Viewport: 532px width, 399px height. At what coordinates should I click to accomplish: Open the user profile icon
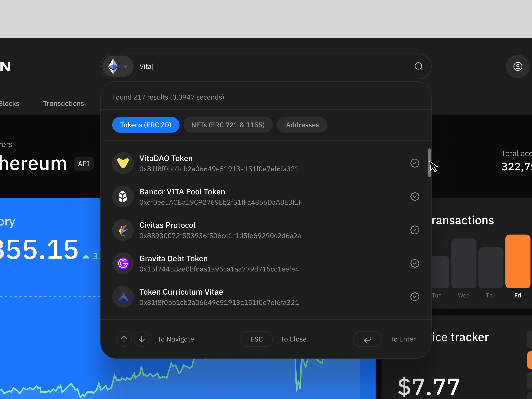tap(518, 66)
